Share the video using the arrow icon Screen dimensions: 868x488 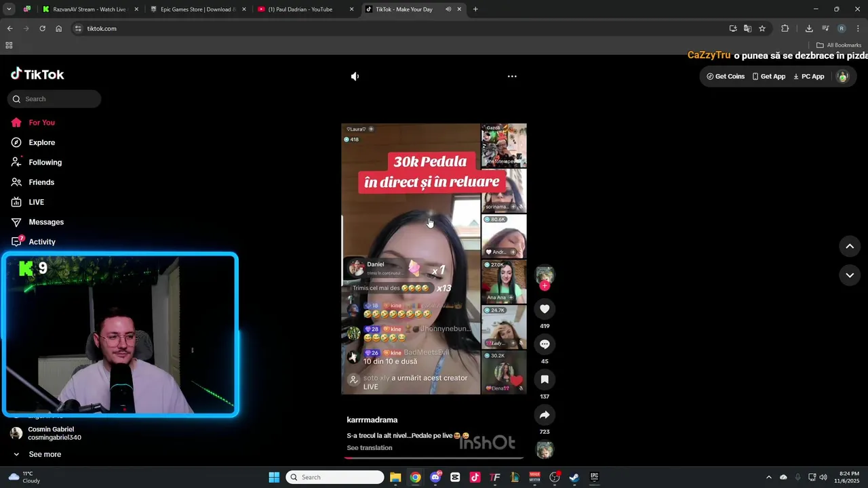pyautogui.click(x=545, y=415)
